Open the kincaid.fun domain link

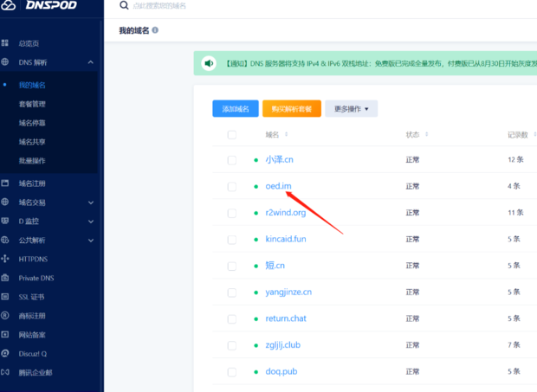point(286,239)
